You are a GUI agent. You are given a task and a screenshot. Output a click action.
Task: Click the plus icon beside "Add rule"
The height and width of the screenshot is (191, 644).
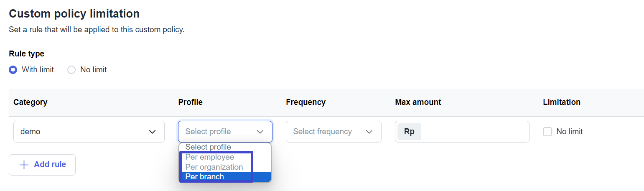pos(24,165)
